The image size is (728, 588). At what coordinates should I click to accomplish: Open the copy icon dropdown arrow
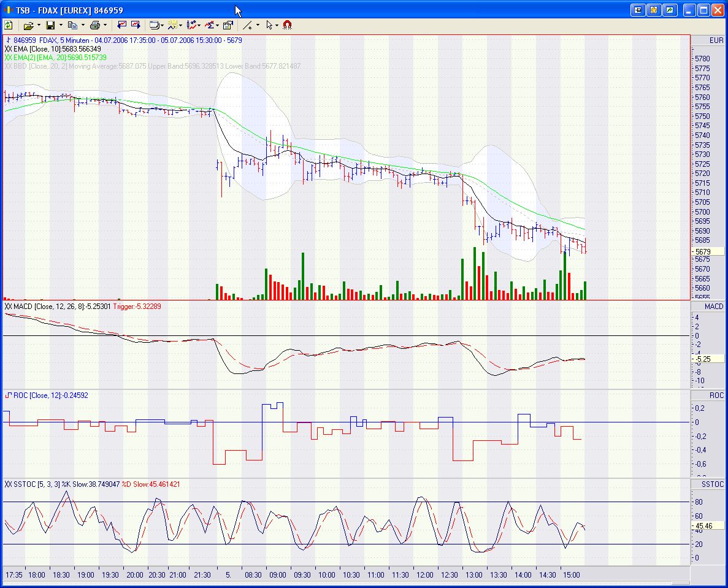[83, 25]
